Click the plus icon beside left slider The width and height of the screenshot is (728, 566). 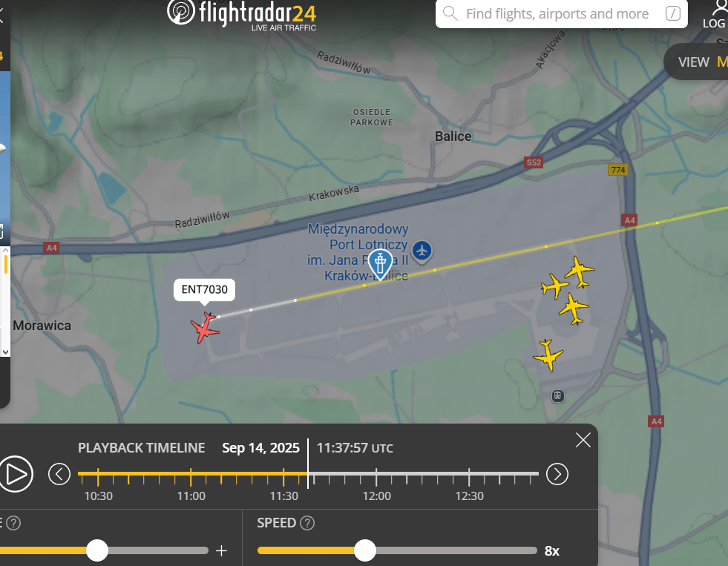[x=221, y=550]
